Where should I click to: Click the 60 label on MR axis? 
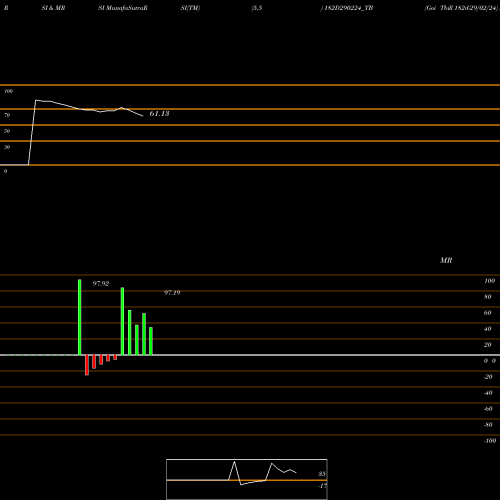488,313
